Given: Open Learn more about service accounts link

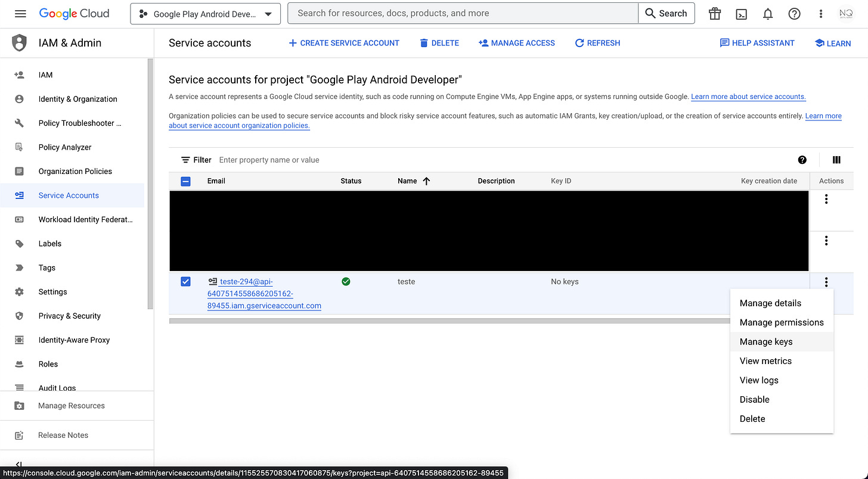Looking at the screenshot, I should click(x=748, y=97).
